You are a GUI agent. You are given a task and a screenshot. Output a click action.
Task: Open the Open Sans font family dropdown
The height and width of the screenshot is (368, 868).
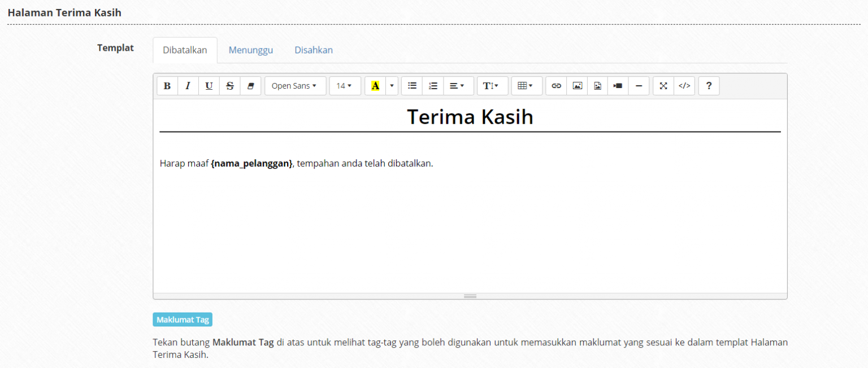[x=295, y=85]
